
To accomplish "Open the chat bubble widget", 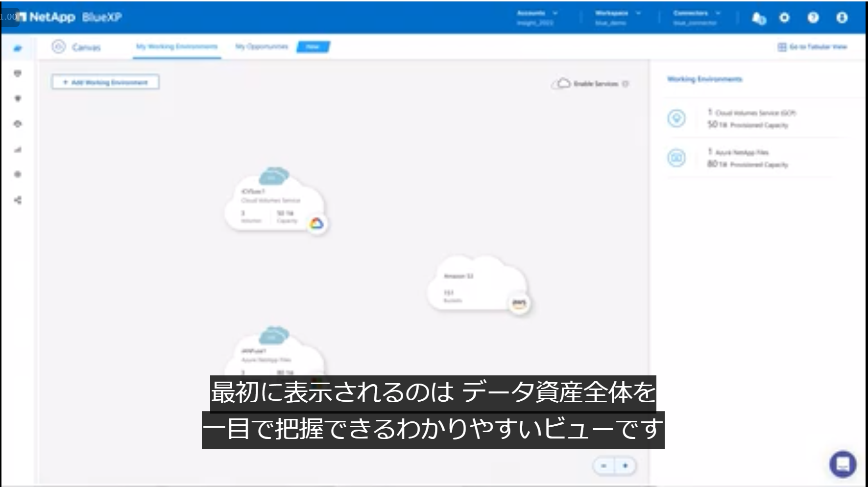I will tap(843, 463).
